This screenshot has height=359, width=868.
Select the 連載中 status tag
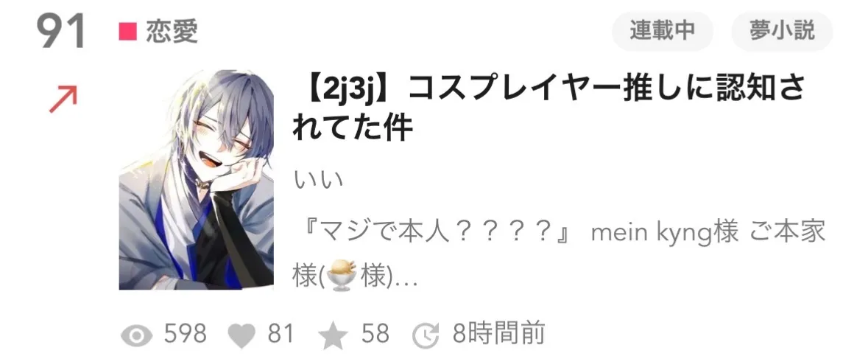click(x=662, y=31)
